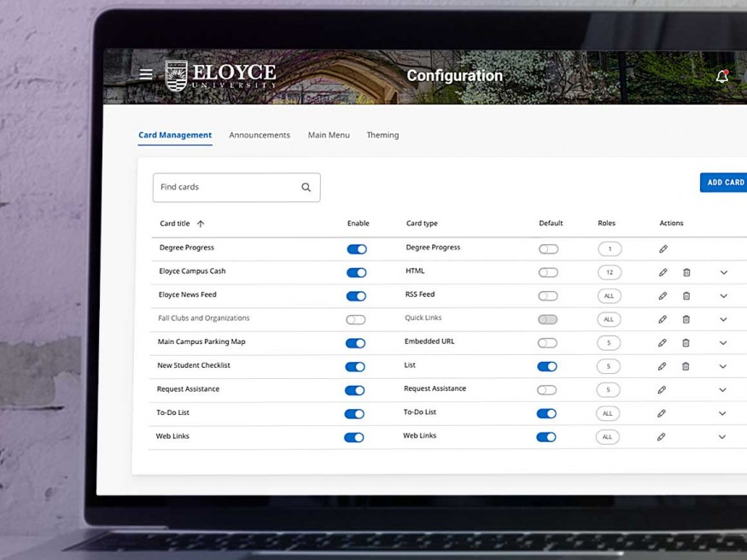Click the Card title sort arrow
This screenshot has width=747, height=560.
click(201, 224)
